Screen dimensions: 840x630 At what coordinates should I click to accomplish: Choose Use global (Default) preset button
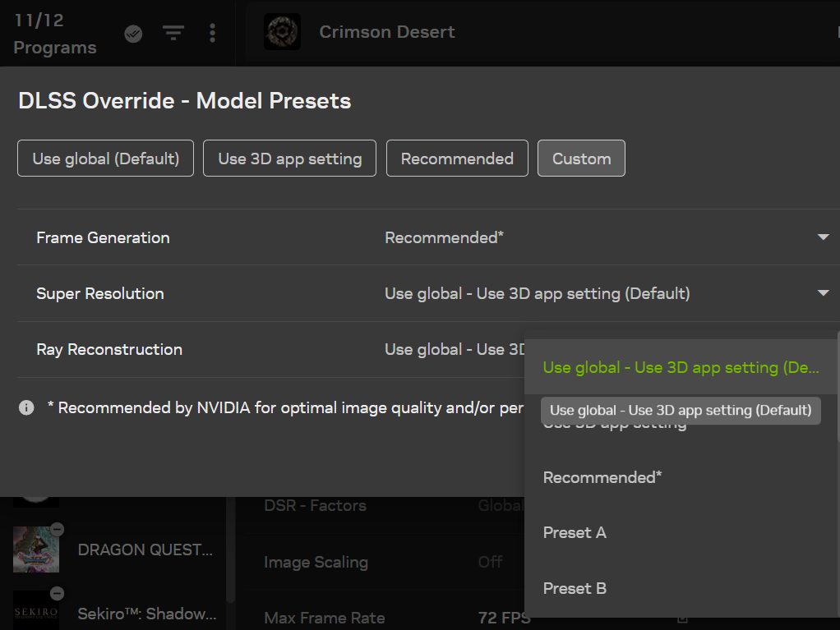tap(105, 159)
